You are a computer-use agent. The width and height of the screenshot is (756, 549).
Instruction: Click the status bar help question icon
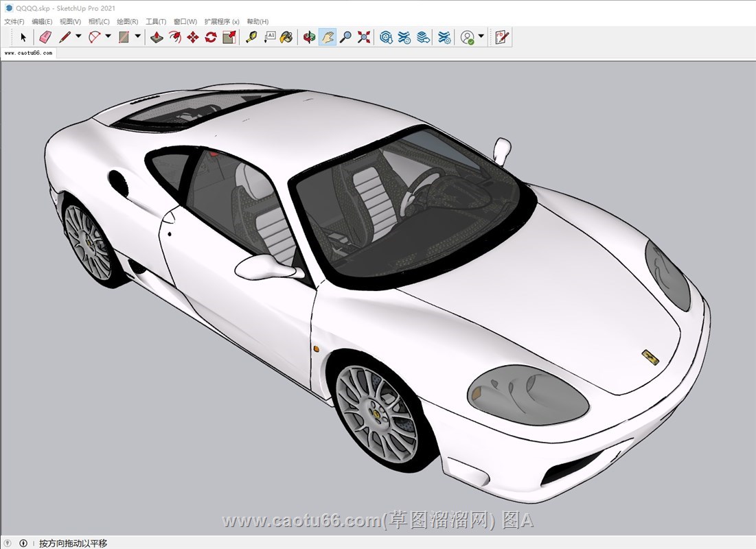(x=8, y=544)
